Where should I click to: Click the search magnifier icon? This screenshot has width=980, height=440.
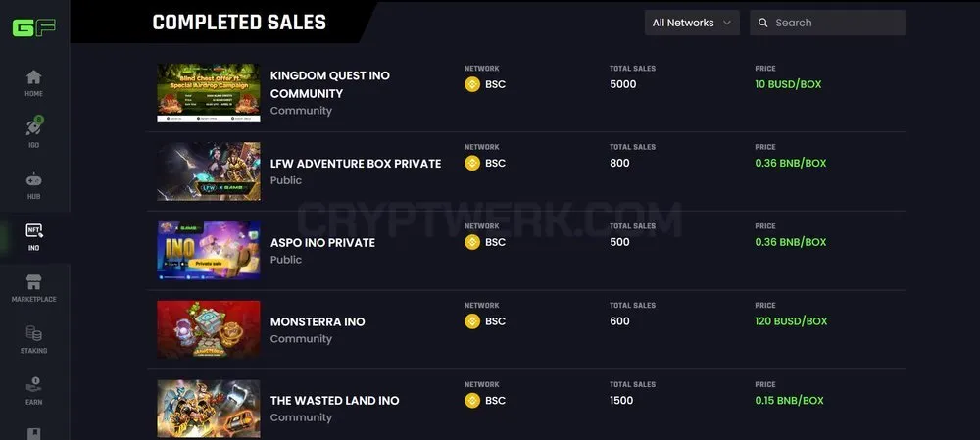click(x=763, y=23)
